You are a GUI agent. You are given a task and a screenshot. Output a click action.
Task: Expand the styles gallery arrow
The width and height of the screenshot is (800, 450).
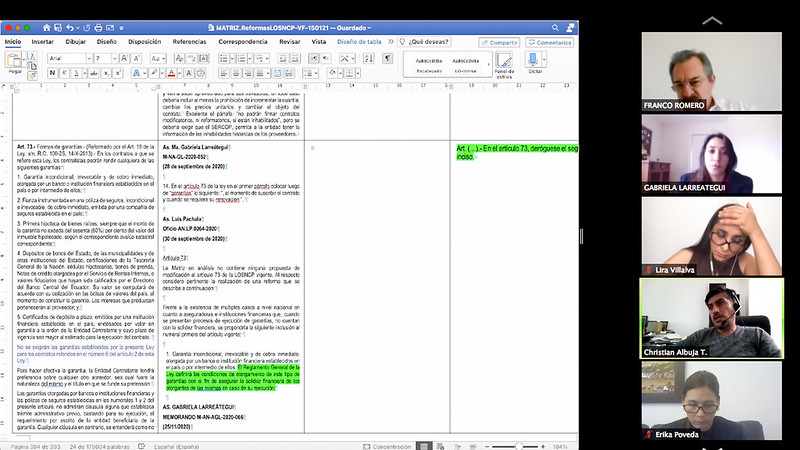coord(488,64)
